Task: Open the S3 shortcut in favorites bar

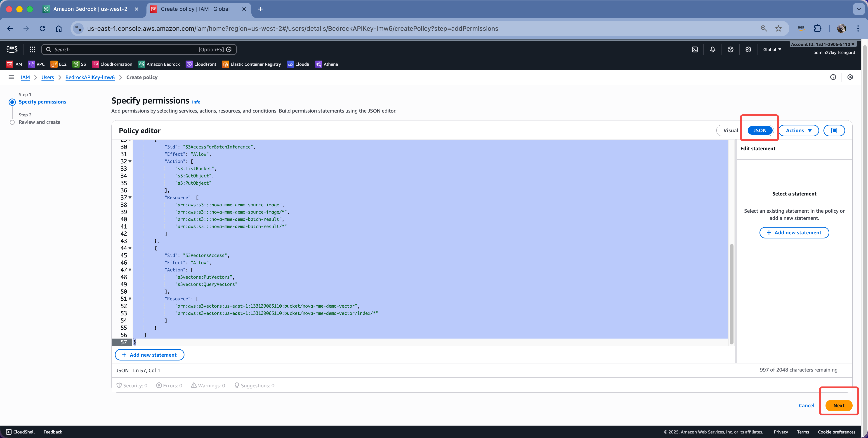Action: coord(80,64)
